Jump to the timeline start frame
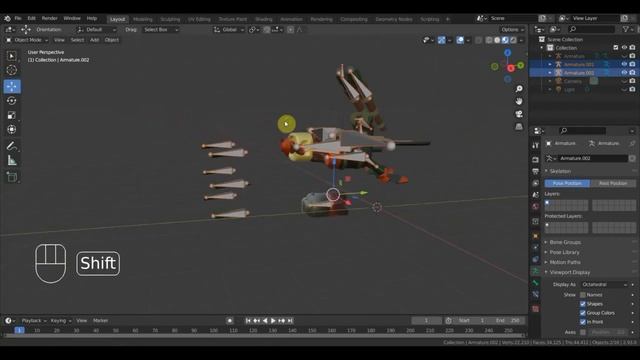The width and height of the screenshot is (640, 360). coord(248,321)
